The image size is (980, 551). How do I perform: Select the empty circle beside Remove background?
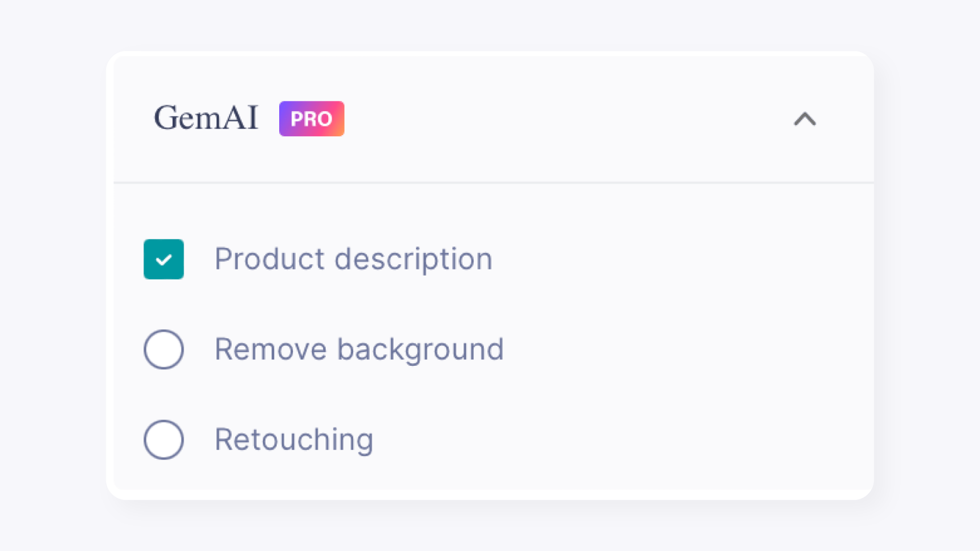[164, 349]
